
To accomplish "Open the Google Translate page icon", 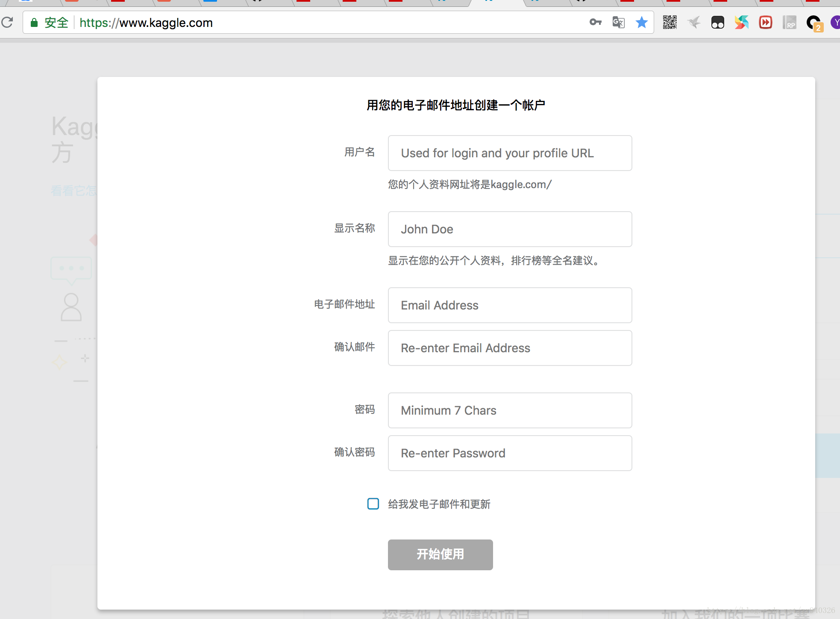I will point(618,22).
